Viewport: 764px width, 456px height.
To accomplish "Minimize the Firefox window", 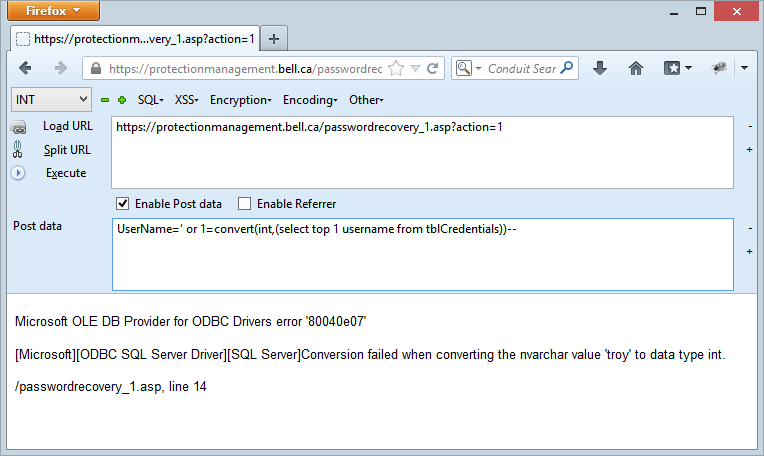I will click(674, 12).
